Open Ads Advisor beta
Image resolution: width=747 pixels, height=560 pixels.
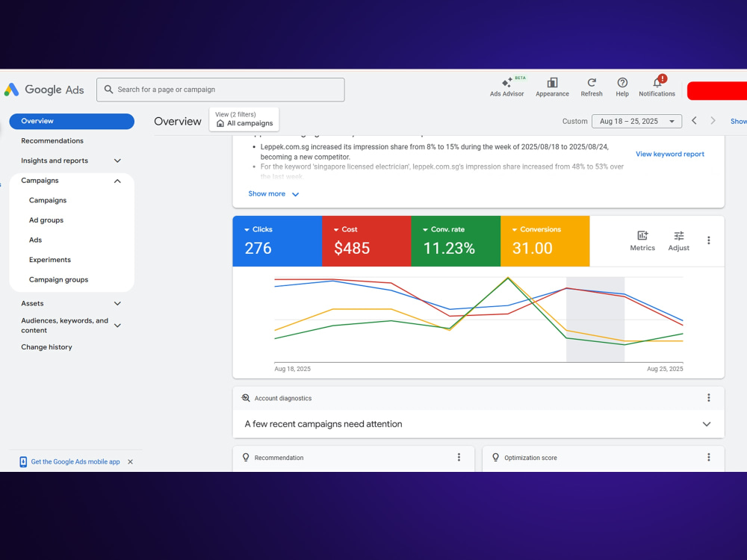point(507,87)
